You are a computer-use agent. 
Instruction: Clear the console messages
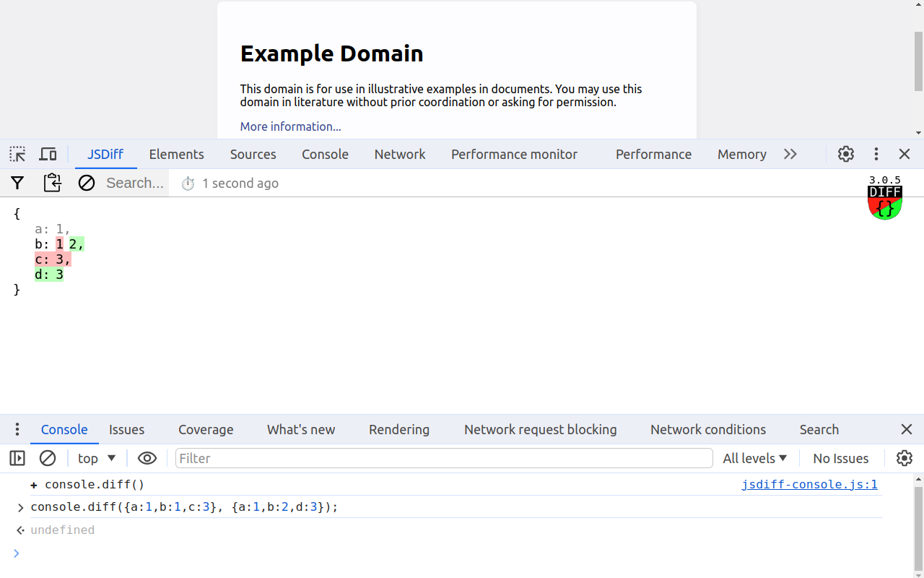48,458
